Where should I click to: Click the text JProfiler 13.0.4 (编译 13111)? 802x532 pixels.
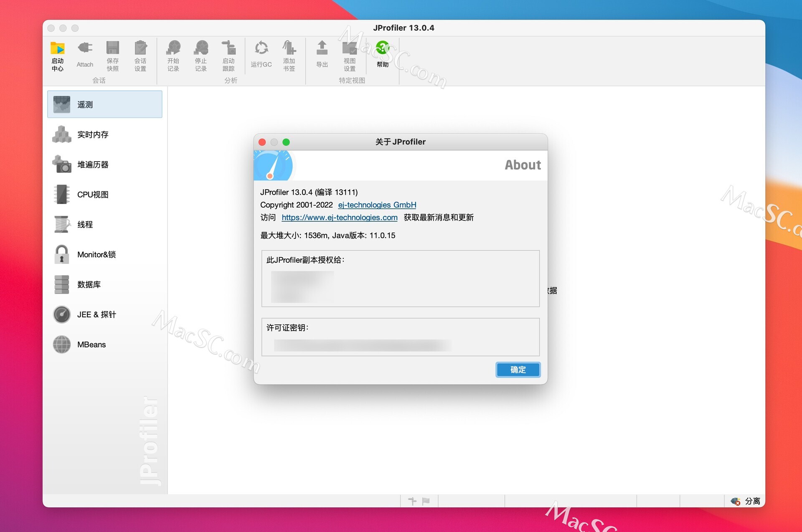click(309, 193)
